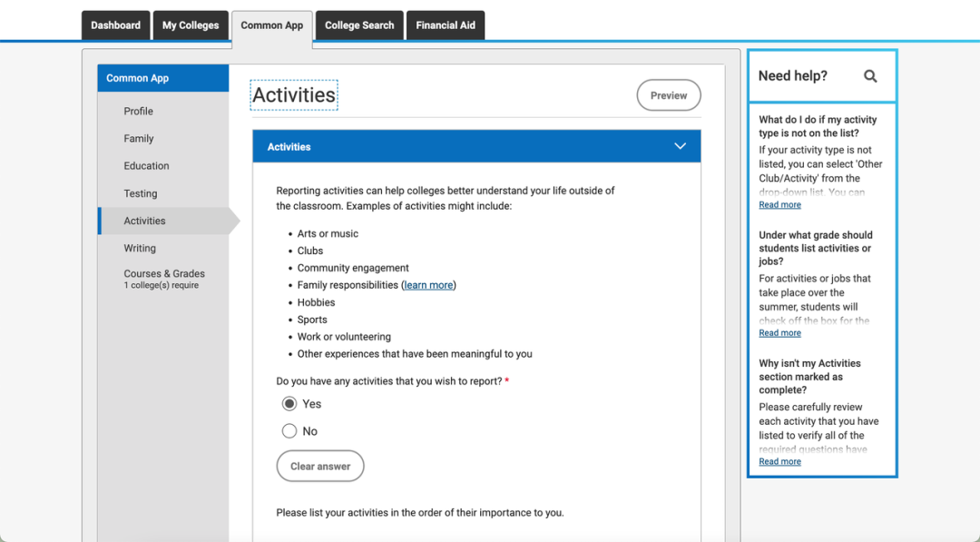Open the Testing sidebar section
Screen dimensions: 980x542
point(141,193)
